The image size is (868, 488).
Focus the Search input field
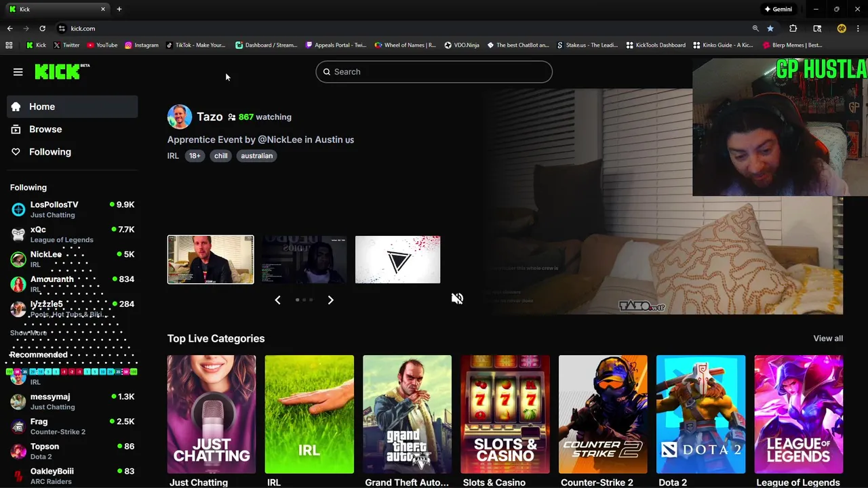tap(434, 72)
